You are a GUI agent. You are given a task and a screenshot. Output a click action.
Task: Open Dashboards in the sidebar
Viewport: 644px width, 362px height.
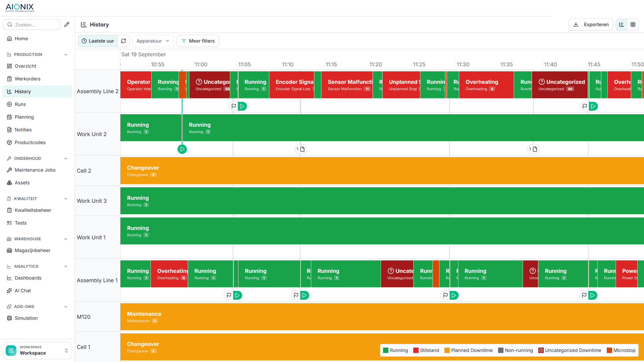click(37, 278)
